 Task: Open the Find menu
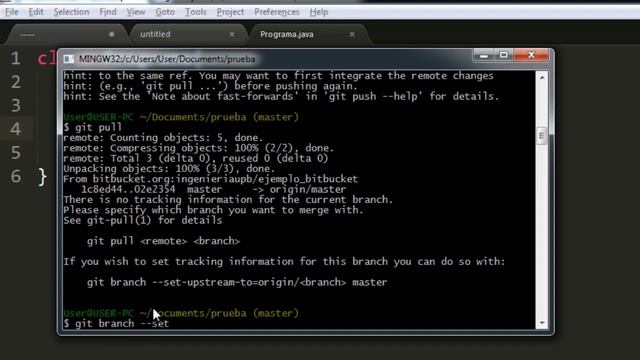tap(108, 12)
